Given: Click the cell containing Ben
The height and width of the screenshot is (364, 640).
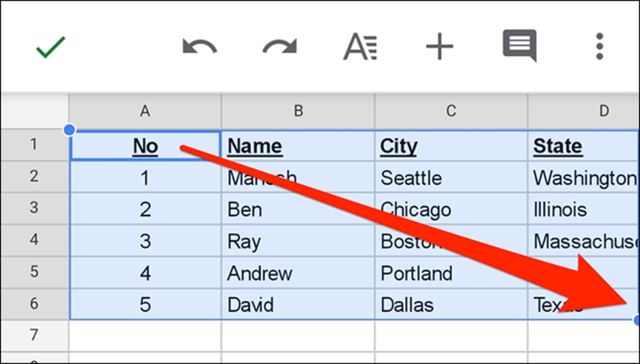Looking at the screenshot, I should 298,209.
